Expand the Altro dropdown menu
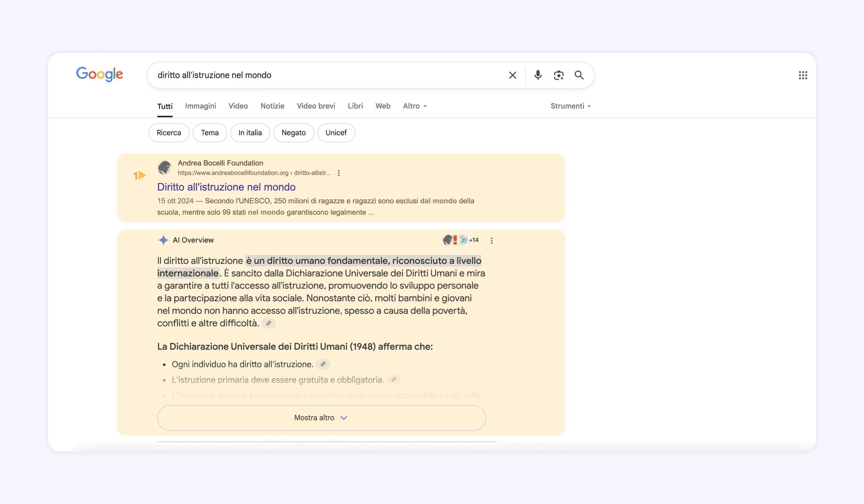864x504 pixels. [x=415, y=106]
